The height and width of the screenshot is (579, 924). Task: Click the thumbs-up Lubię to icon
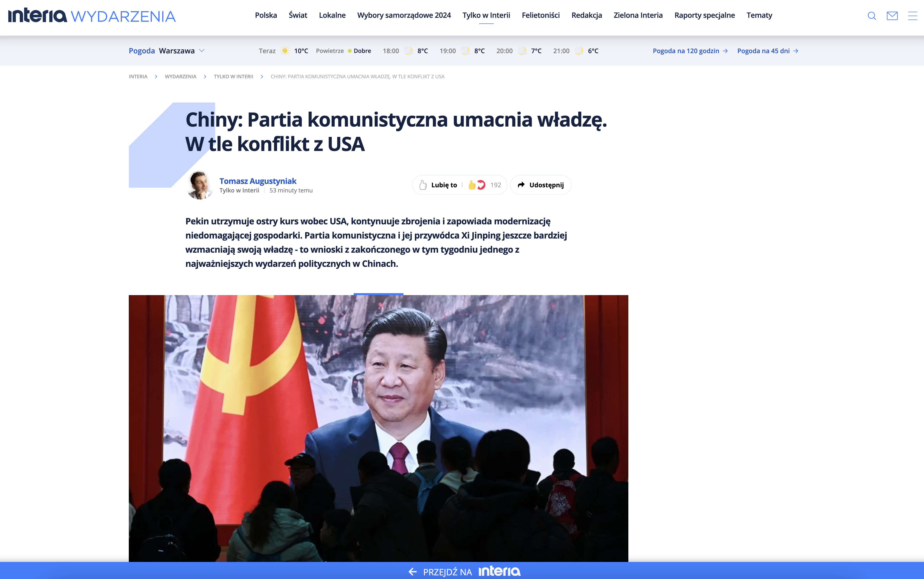click(x=423, y=185)
